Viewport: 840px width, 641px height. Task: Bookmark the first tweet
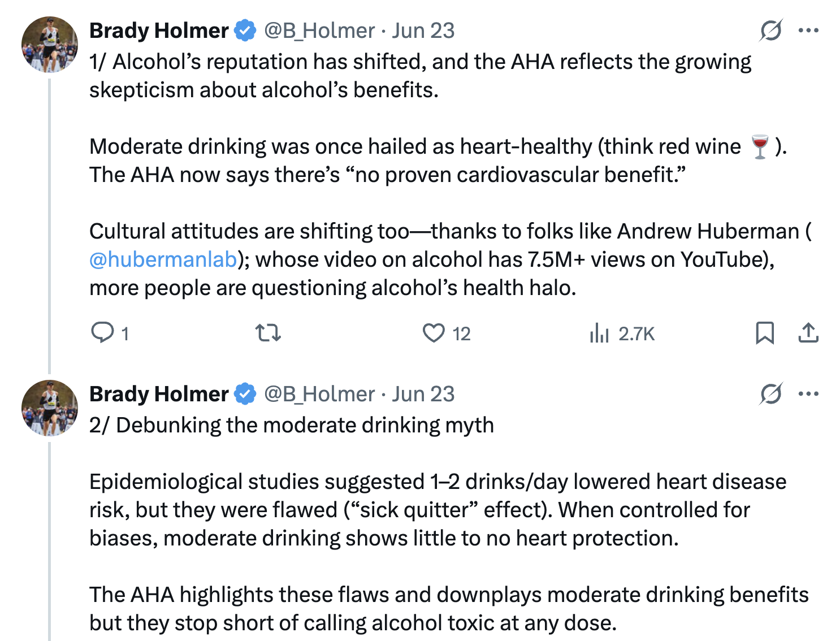pos(764,333)
